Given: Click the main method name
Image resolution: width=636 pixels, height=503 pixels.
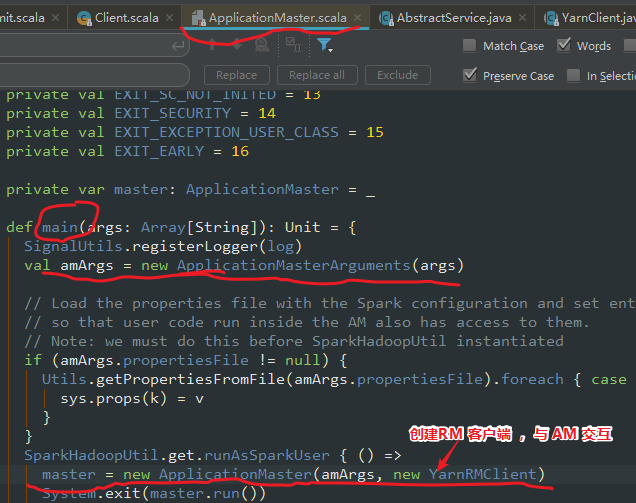Looking at the screenshot, I should (x=60, y=227).
